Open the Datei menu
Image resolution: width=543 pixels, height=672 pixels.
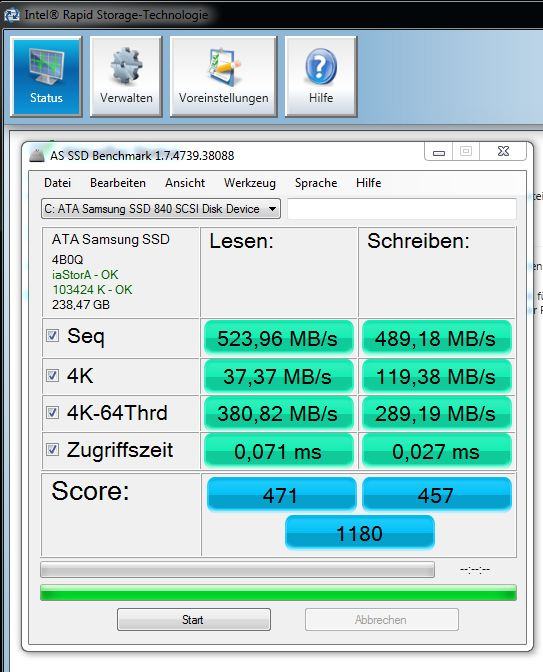pyautogui.click(x=57, y=183)
